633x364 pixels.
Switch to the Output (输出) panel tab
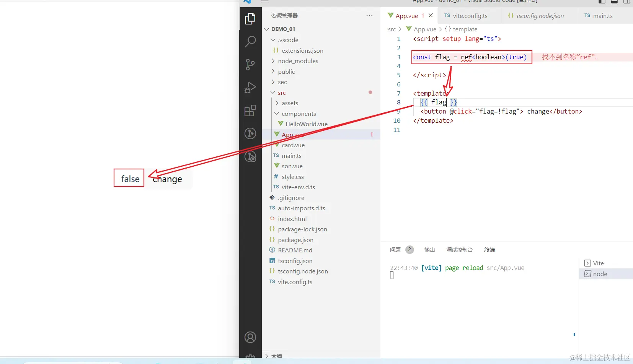430,250
